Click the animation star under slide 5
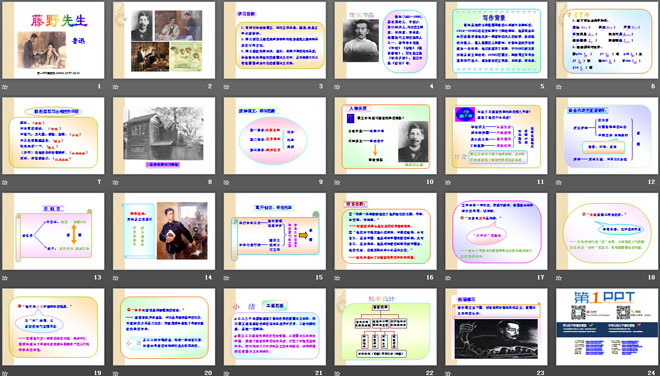The image size is (660, 376). pyautogui.click(x=448, y=87)
